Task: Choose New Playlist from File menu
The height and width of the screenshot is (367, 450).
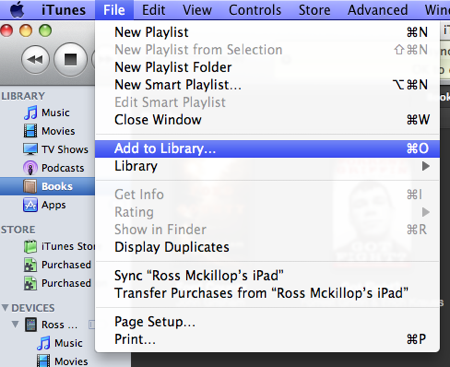Action: (x=267, y=32)
